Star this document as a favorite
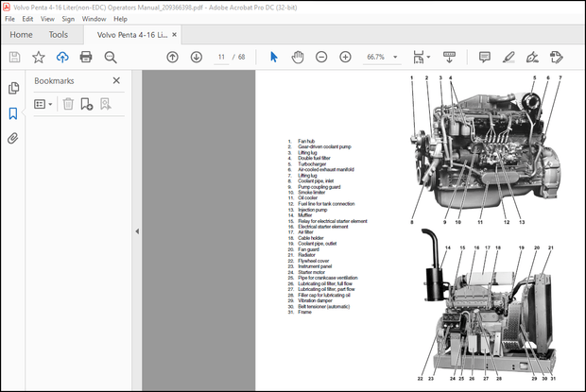Screen dimensions: 586x392 point(39,57)
